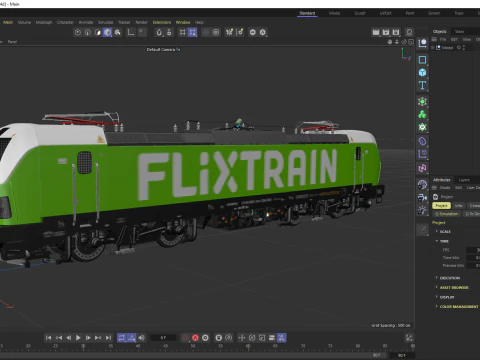This screenshot has height=360, width=480.
Task: Toggle sound speaker button in timeline
Action: click(x=142, y=338)
